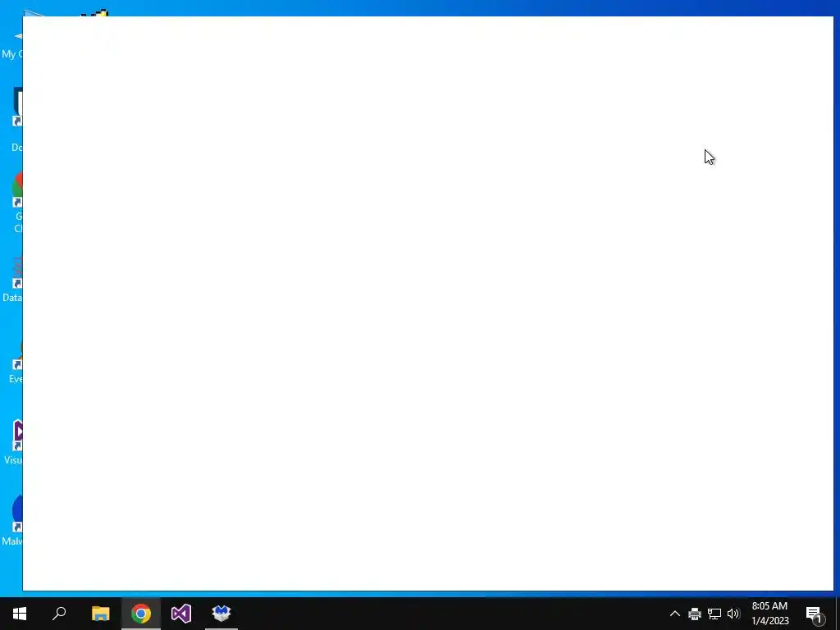Viewport: 840px width, 630px height.
Task: Open the Windows Start menu
Action: click(20, 614)
